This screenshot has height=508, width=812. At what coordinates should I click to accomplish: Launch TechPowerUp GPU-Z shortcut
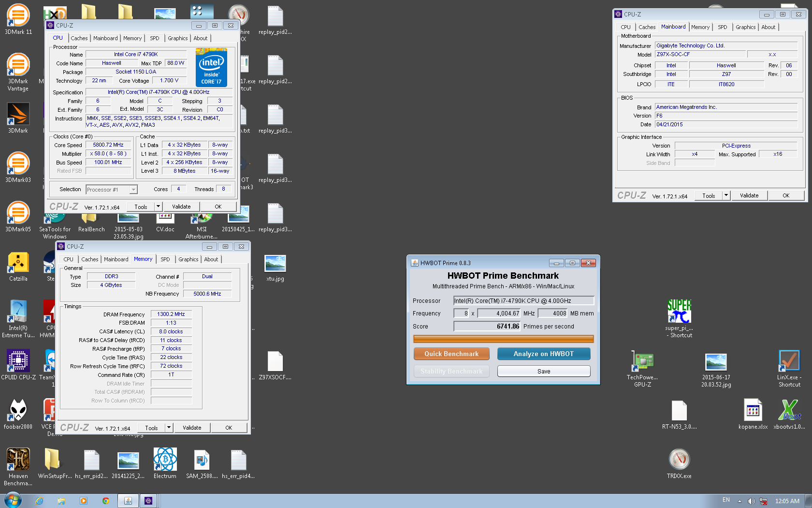(x=642, y=369)
